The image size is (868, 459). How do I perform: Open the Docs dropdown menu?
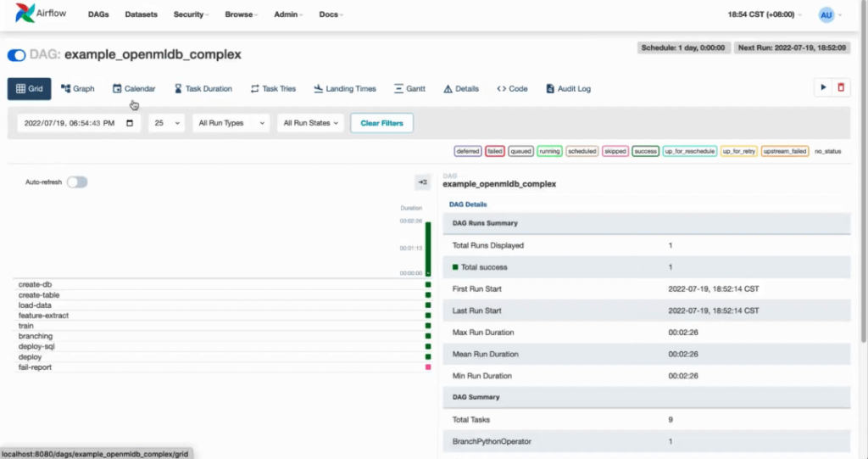[x=331, y=14]
